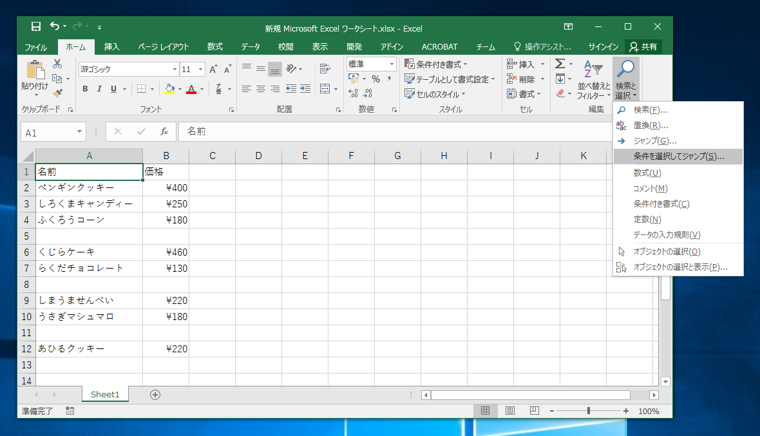Expand 条件付き書式 dropdown in ribbon
760x436 pixels.
pos(436,64)
